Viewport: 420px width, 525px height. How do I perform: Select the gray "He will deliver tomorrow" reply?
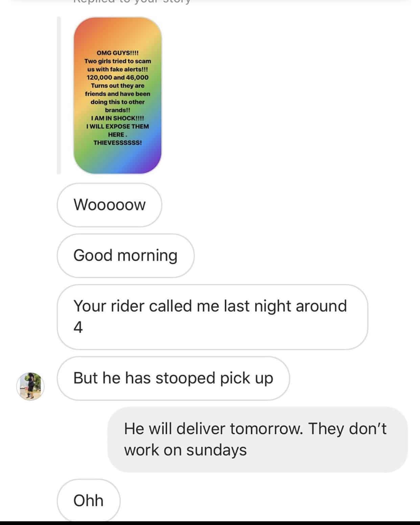[258, 439]
